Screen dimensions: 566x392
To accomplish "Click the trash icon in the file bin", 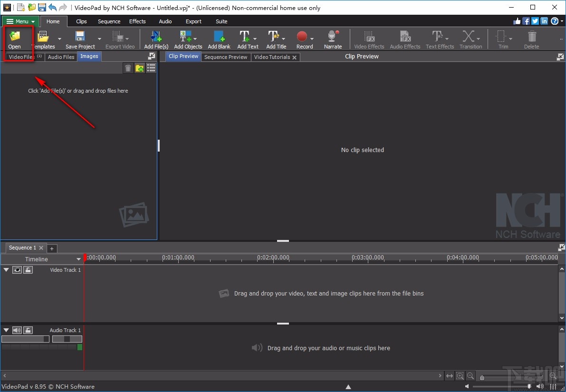I will (128, 68).
